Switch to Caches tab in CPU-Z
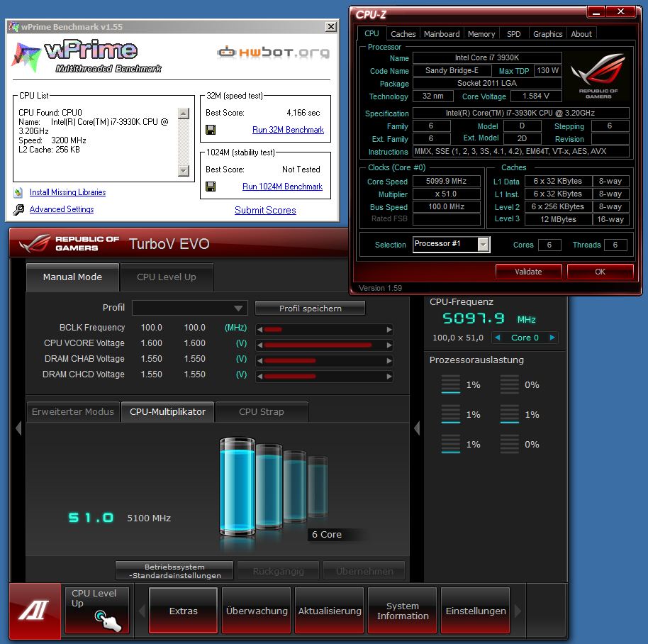648x644 pixels. pyautogui.click(x=403, y=34)
